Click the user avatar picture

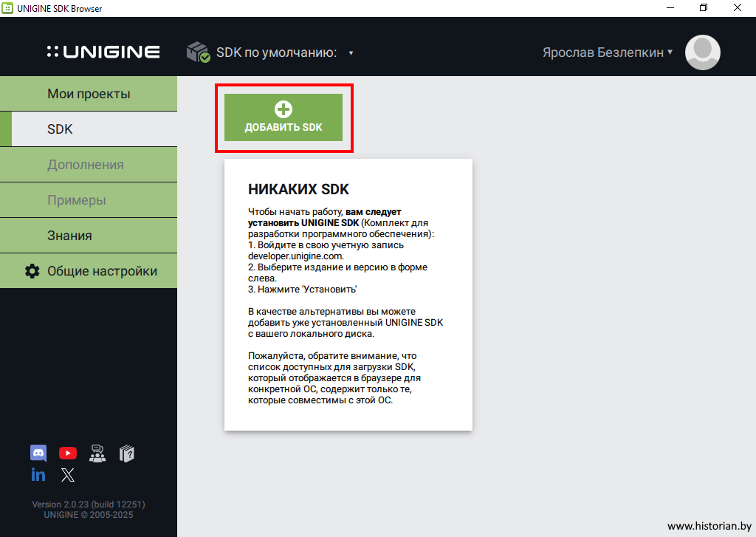click(x=702, y=52)
